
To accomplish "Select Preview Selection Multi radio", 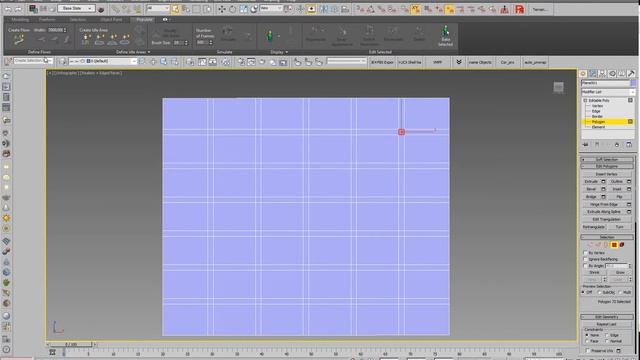I will click(620, 292).
